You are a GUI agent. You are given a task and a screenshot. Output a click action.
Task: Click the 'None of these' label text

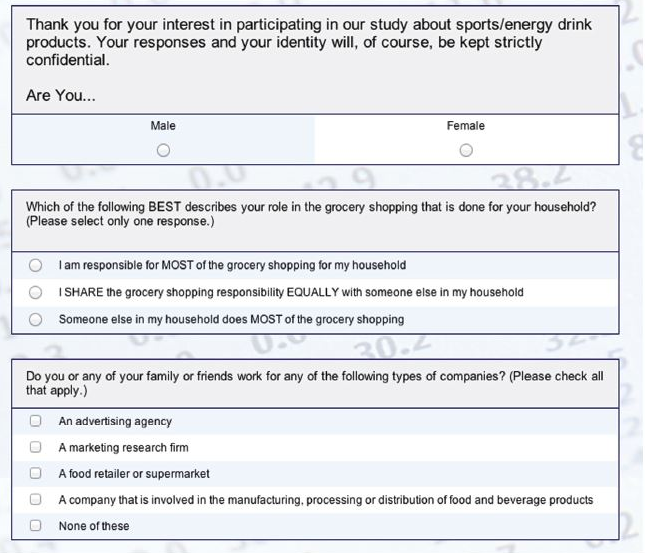(94, 526)
